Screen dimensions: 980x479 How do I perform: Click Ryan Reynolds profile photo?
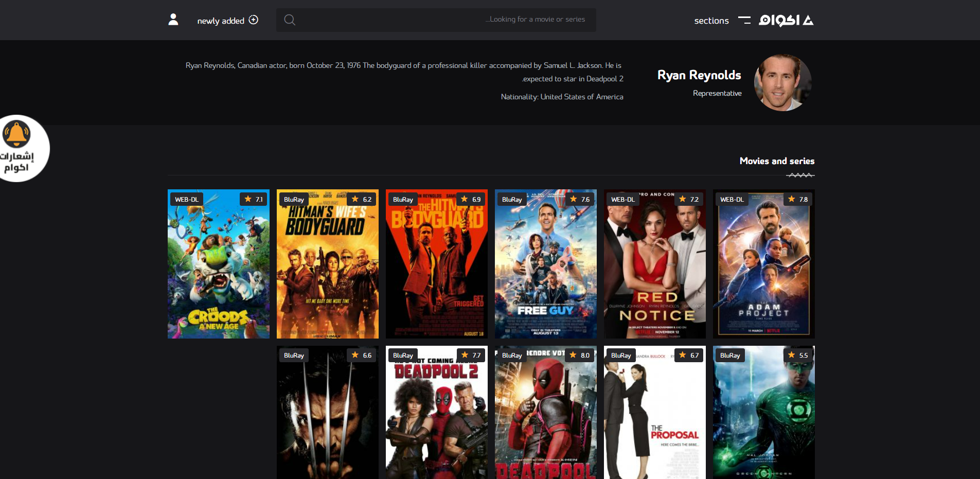pyautogui.click(x=782, y=83)
